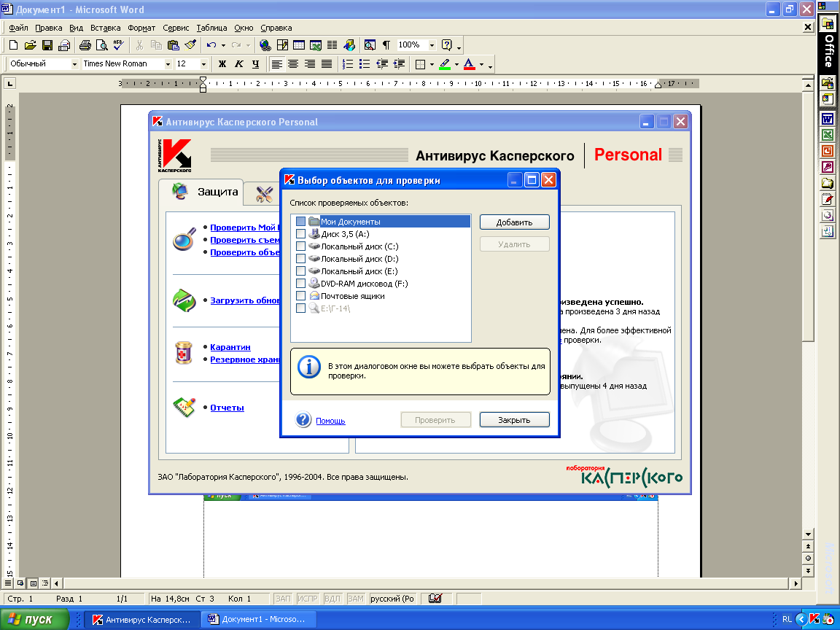The height and width of the screenshot is (630, 840).
Task: Click the horizontal scrollbar right arrow in Word
Action: [x=796, y=583]
